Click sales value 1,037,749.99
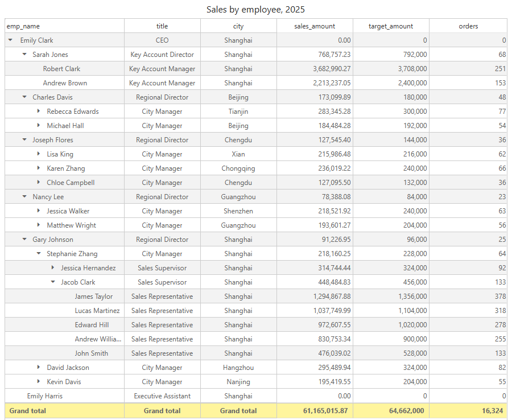The image size is (512, 420). pos(332,311)
